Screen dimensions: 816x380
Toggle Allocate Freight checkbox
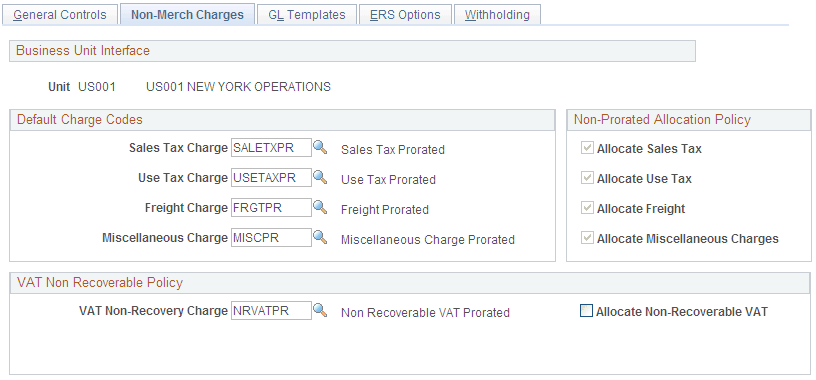(587, 209)
